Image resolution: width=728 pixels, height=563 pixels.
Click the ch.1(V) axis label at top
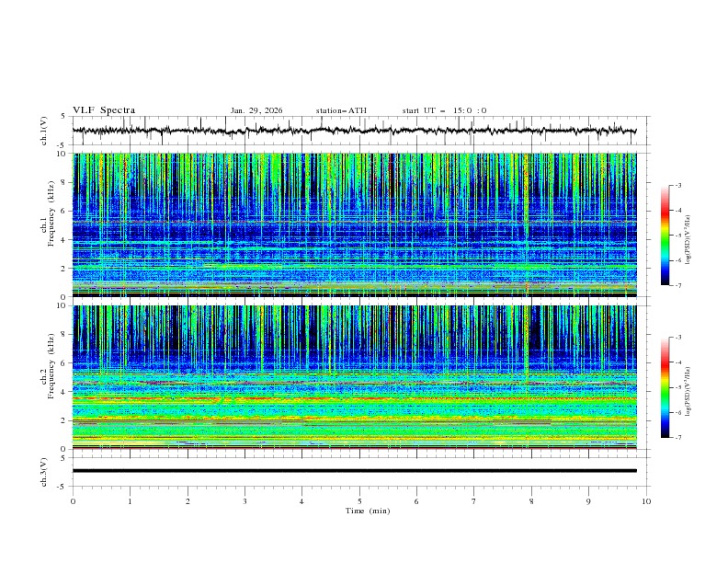45,131
